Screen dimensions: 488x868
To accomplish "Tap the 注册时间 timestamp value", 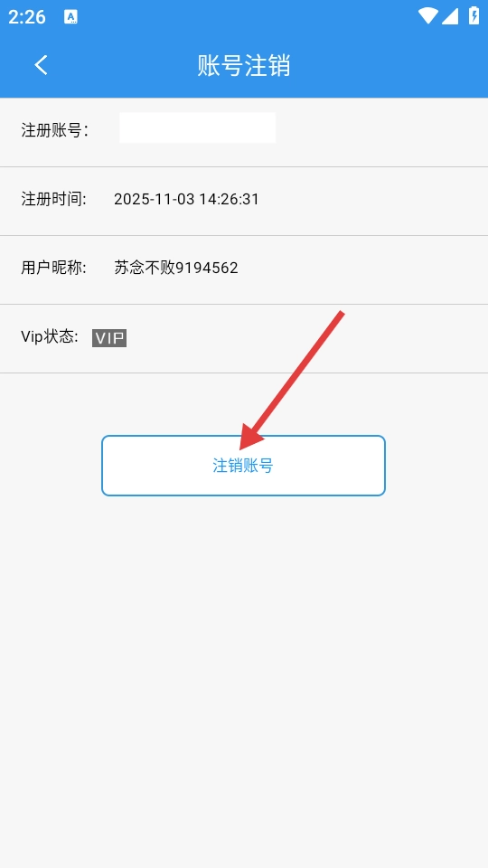I will click(186, 199).
